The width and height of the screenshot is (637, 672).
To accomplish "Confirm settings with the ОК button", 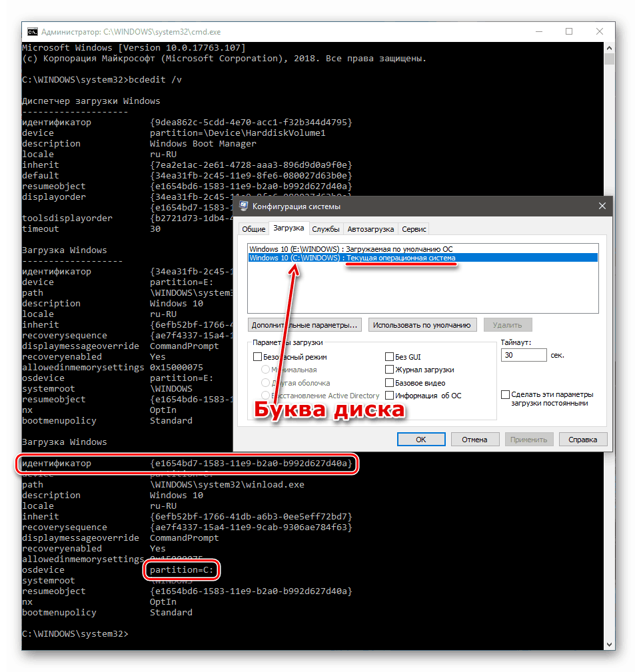I will point(421,439).
